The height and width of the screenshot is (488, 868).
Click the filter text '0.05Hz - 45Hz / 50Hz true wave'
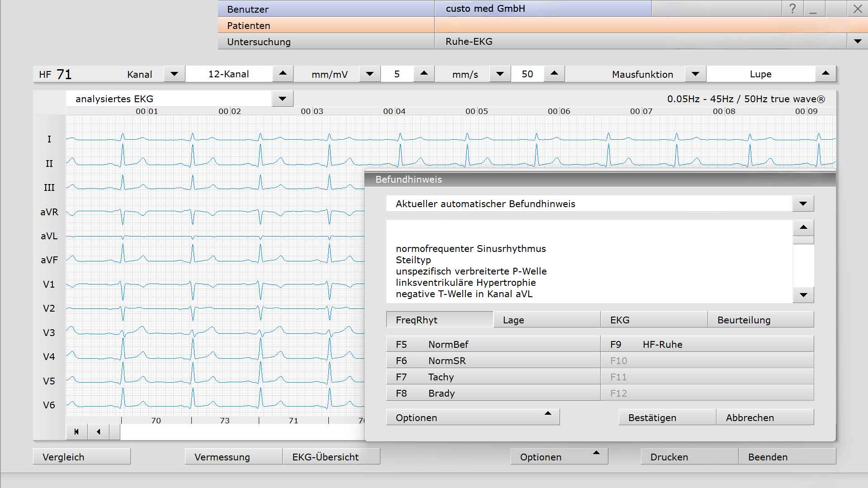746,99
